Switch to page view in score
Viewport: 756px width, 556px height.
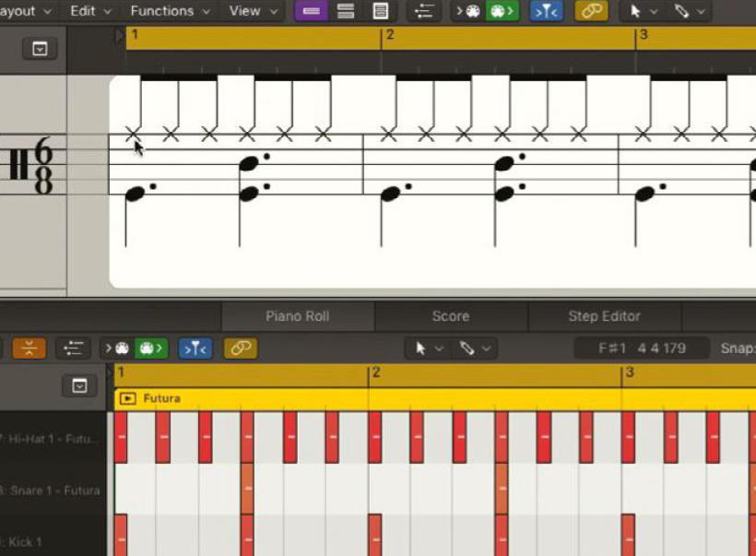pos(380,11)
